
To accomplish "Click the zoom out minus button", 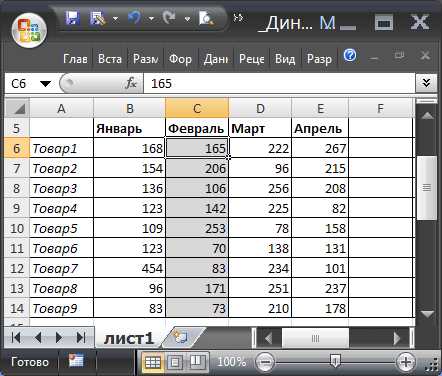I will (x=265, y=362).
